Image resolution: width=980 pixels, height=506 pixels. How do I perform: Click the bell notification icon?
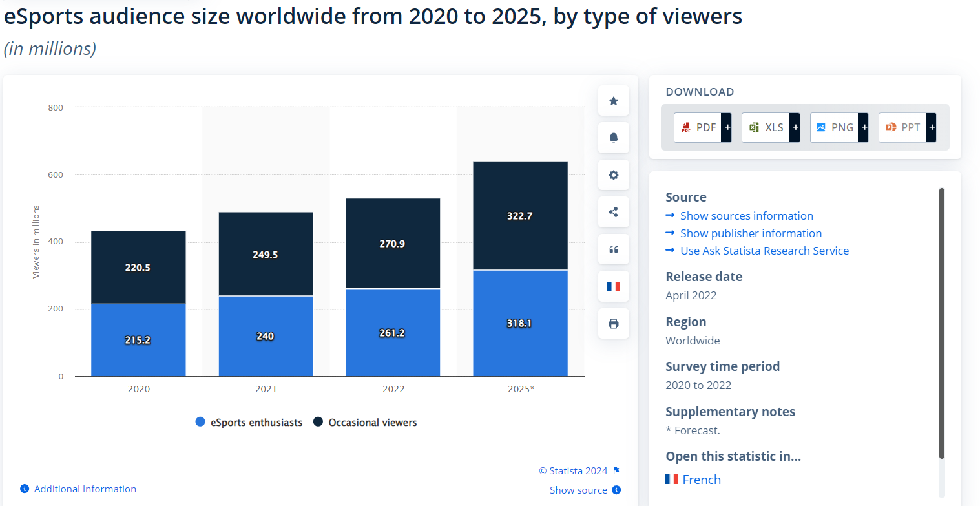[x=614, y=138]
